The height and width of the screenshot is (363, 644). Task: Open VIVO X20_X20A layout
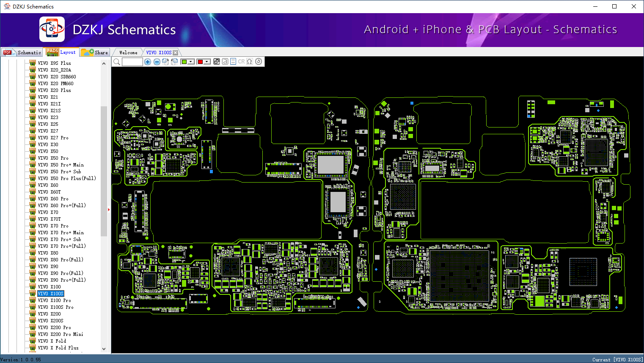coord(54,70)
